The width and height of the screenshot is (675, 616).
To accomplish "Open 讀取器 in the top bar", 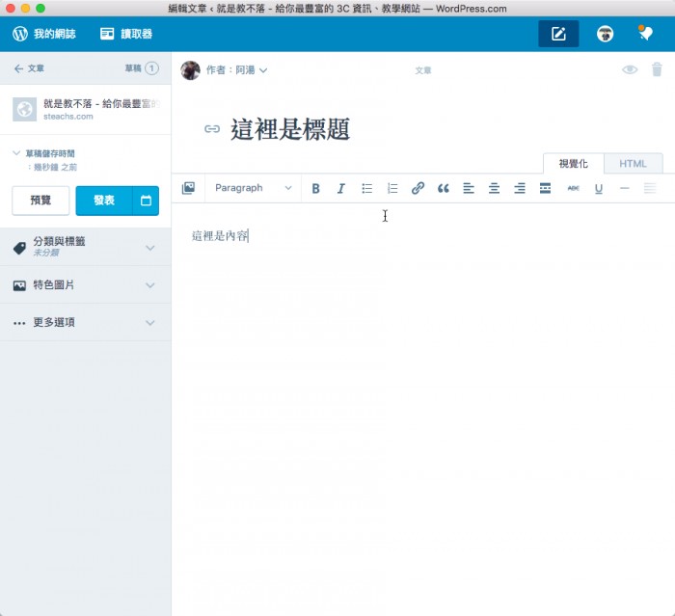I will [126, 34].
